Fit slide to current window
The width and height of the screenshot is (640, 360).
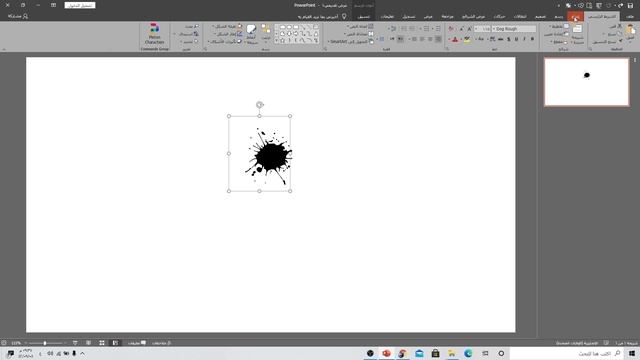4,343
